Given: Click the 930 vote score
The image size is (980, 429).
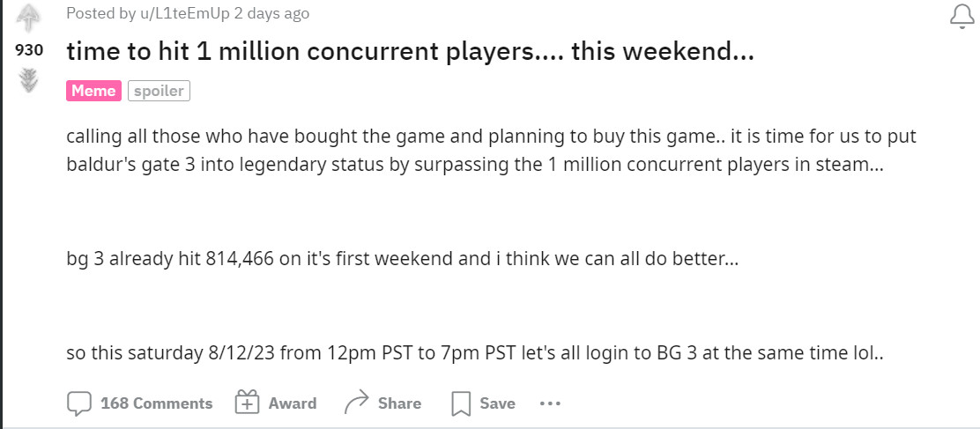Looking at the screenshot, I should (28, 49).
